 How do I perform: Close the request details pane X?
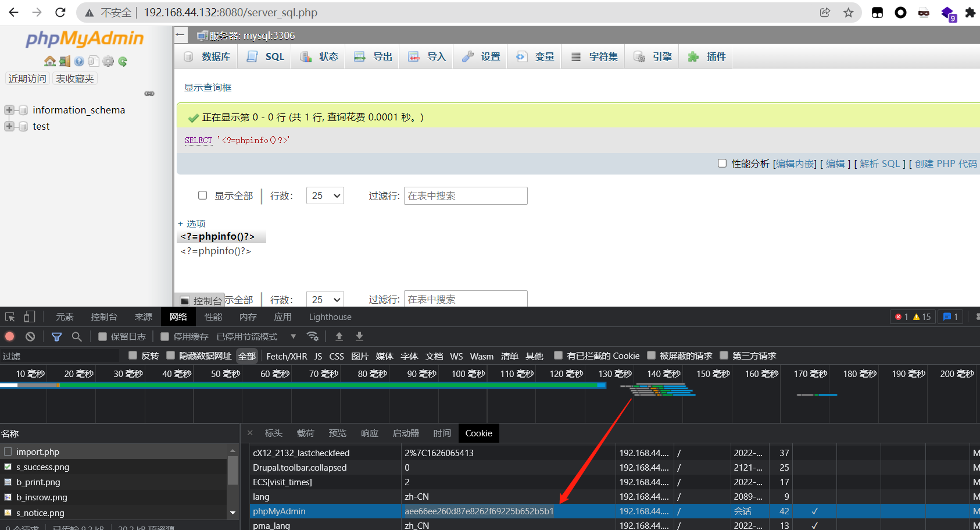[x=250, y=433]
